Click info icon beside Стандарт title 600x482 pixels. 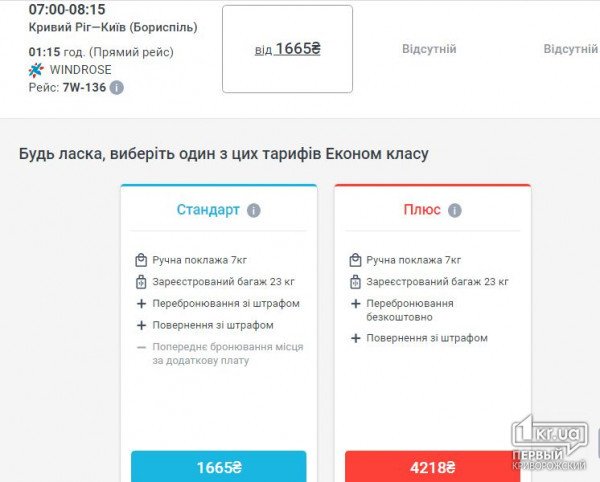254,211
